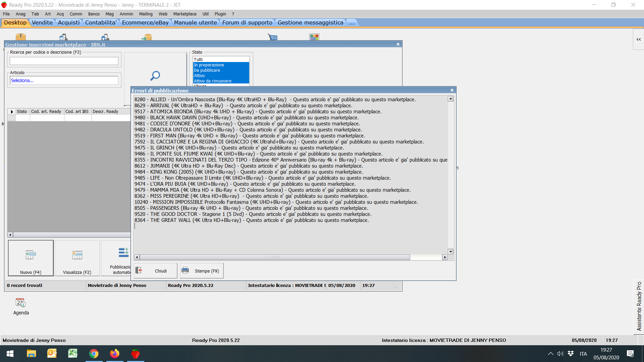The width and height of the screenshot is (644, 362).
Task: Click the Chiudi exit button
Action: click(x=156, y=271)
